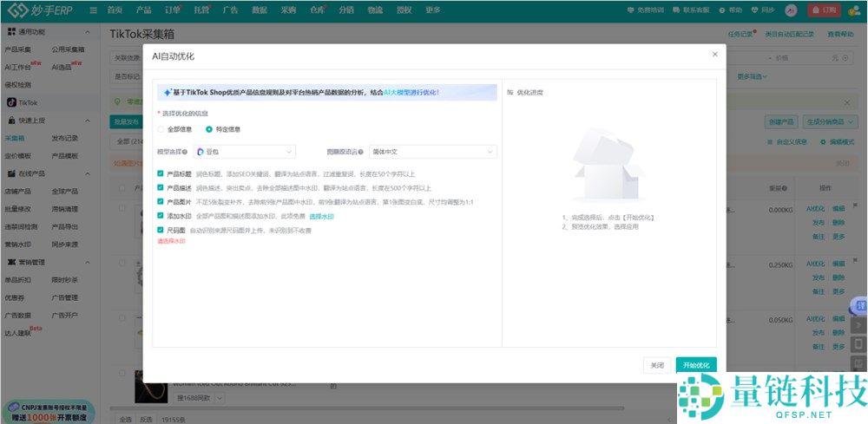Click the round AI avatar icon in header

tap(791, 10)
